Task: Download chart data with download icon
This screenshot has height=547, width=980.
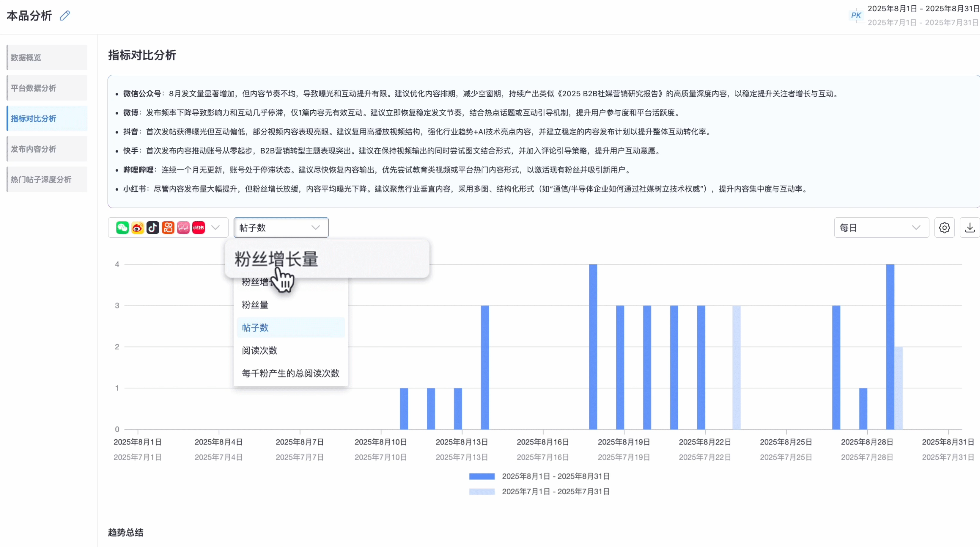Action: [x=970, y=228]
